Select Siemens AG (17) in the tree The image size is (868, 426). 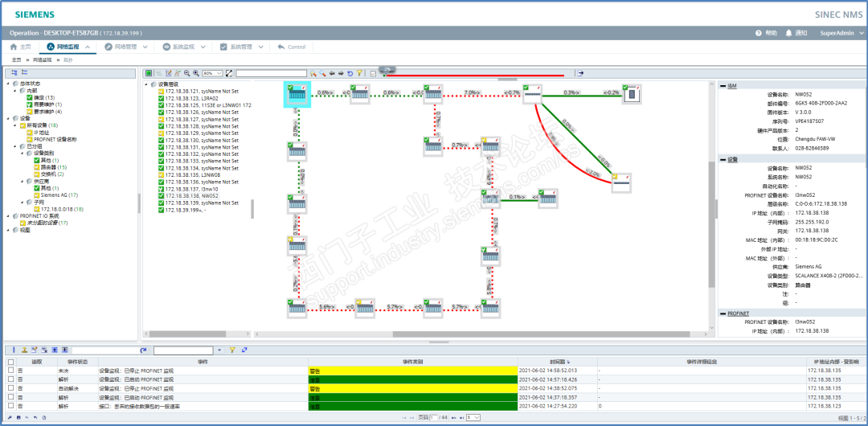pyautogui.click(x=59, y=195)
